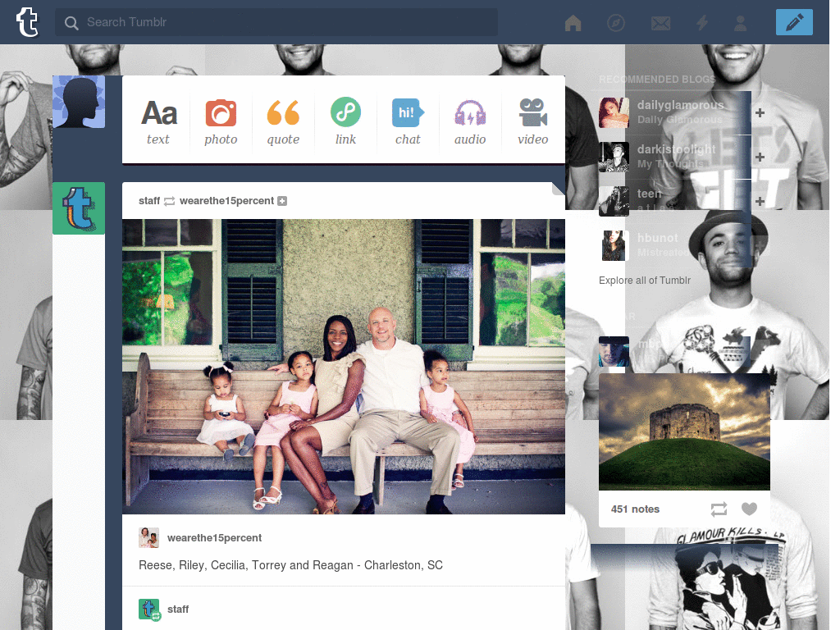Open staff blog link in post header

point(149,201)
